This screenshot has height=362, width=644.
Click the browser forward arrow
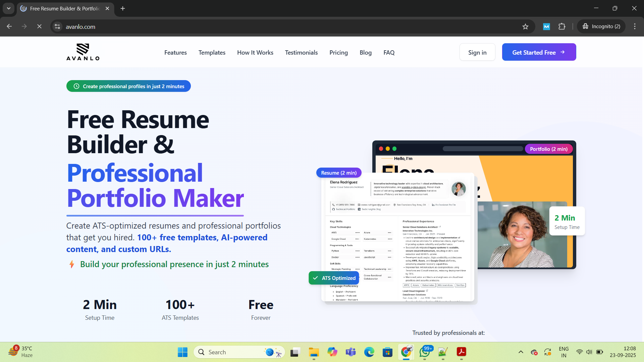click(24, 26)
